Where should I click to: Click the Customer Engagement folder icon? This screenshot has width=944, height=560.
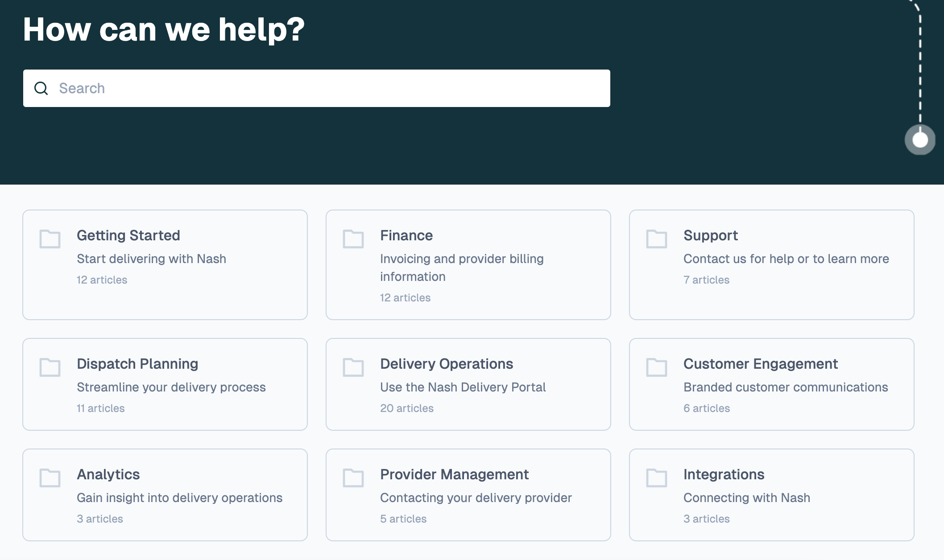click(x=657, y=367)
